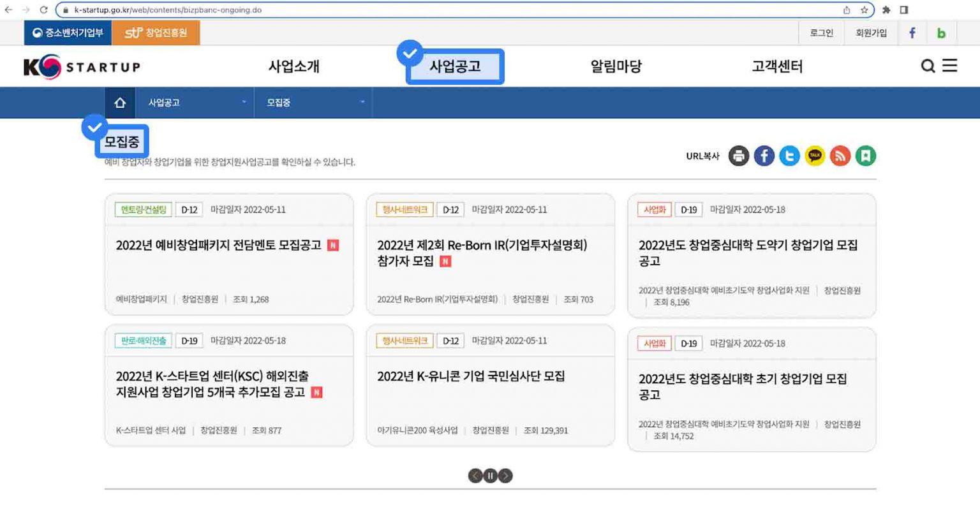Open the 알림마당 main menu
The width and height of the screenshot is (980, 528).
(x=616, y=66)
